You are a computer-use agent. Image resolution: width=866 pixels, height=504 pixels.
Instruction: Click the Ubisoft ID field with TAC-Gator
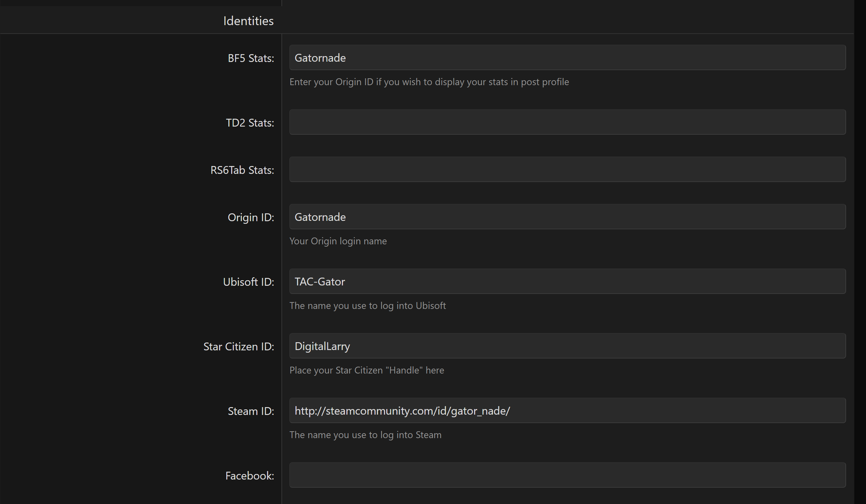[x=567, y=282]
